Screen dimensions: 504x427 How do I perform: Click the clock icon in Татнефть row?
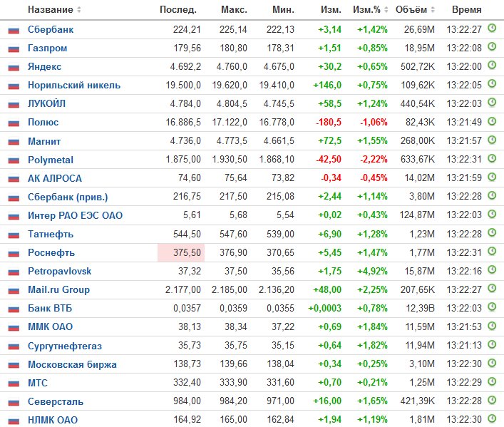(492, 232)
